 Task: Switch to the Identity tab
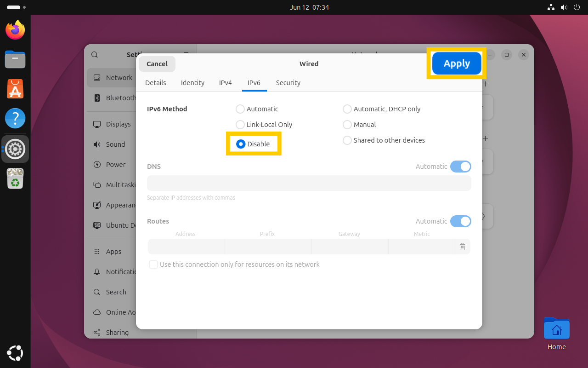point(192,83)
